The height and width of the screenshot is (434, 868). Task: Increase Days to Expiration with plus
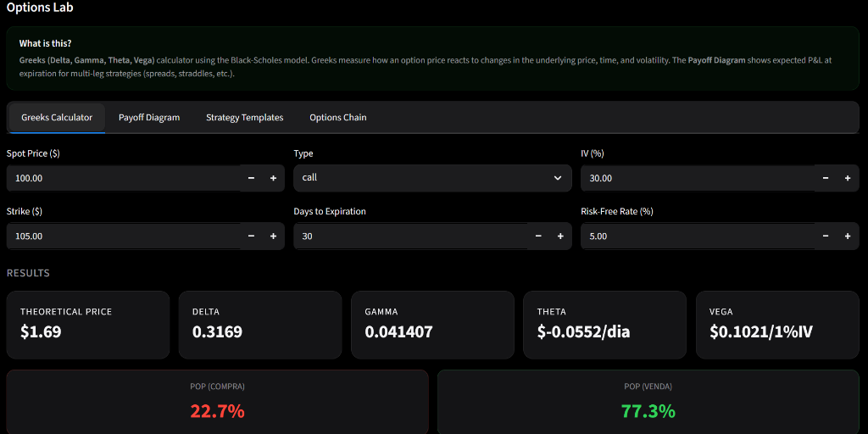[560, 236]
